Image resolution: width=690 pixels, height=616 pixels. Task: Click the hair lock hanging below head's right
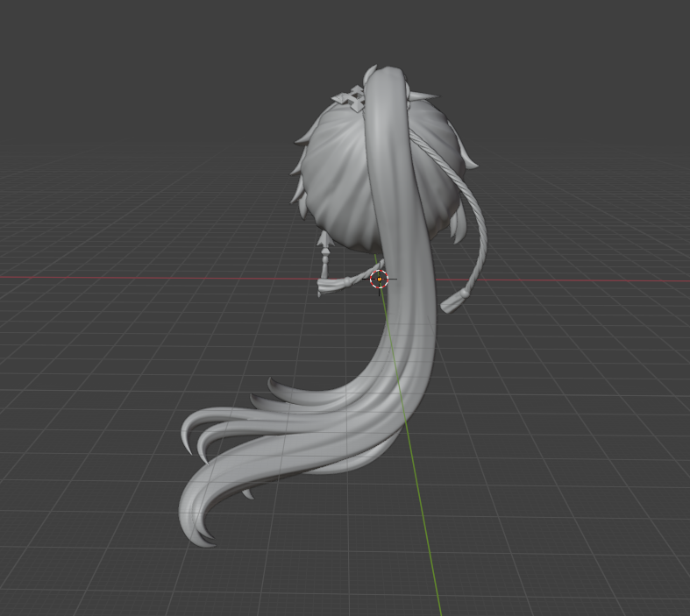459,228
